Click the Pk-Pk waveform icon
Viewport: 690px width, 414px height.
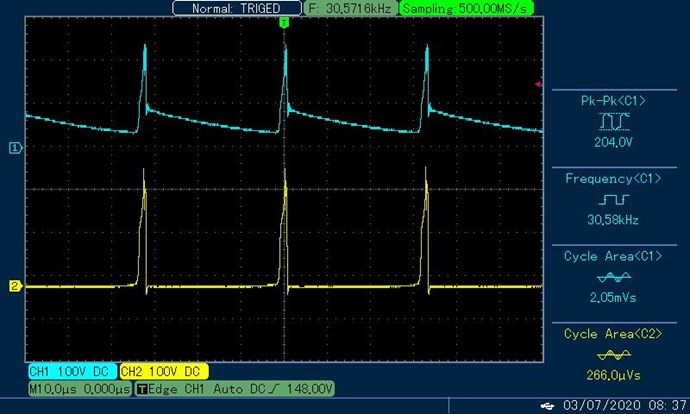coord(613,121)
